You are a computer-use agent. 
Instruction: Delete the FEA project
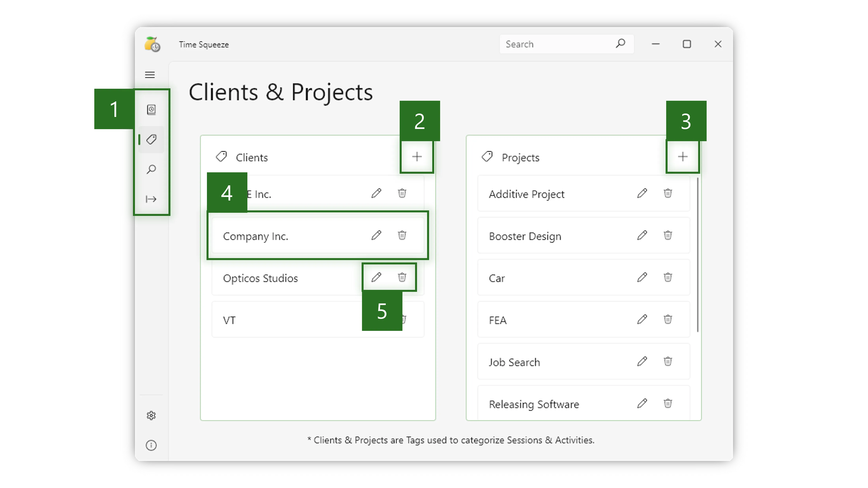point(668,319)
